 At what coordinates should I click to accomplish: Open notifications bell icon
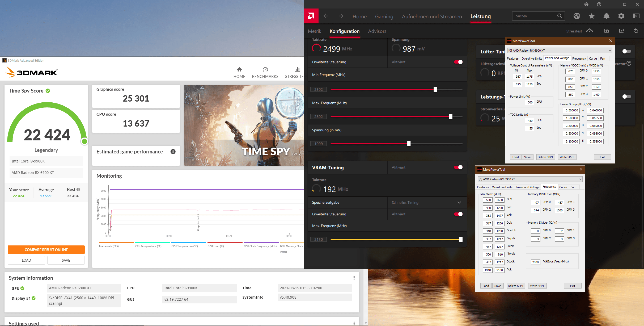[x=607, y=16]
